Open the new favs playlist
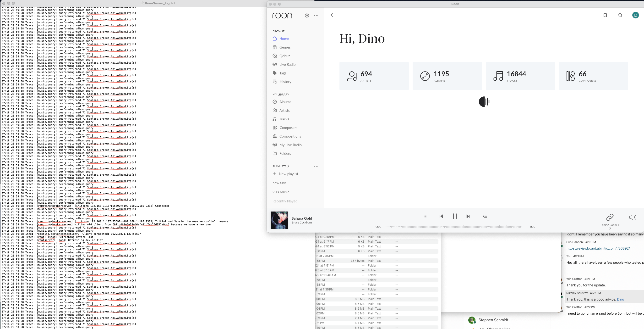644x329 pixels. [x=279, y=183]
